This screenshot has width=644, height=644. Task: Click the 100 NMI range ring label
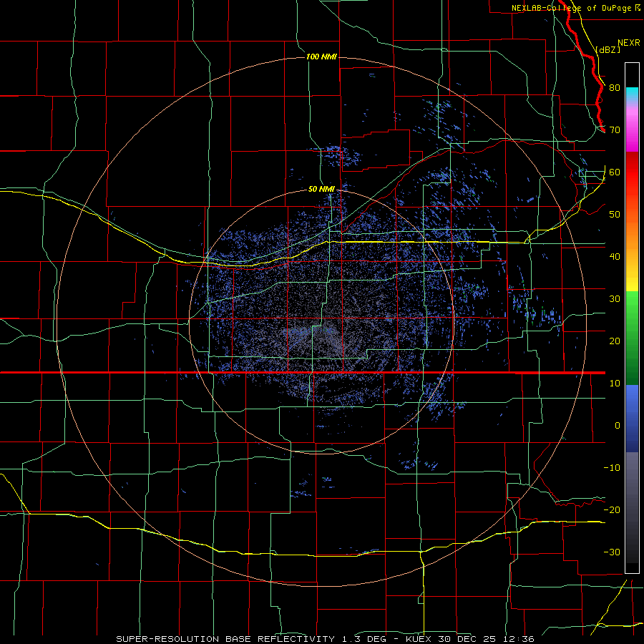(321, 57)
